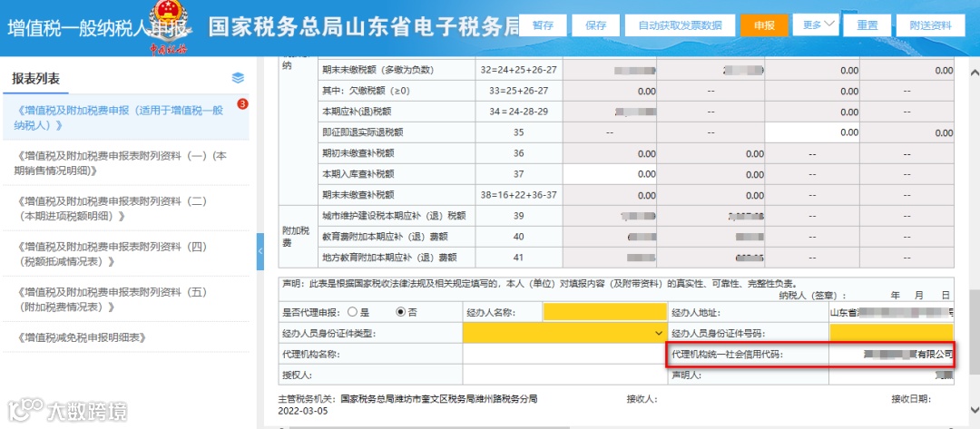The height and width of the screenshot is (429, 980).
Task: Click the 经办人员身份证件号码 input field
Action: click(x=892, y=333)
